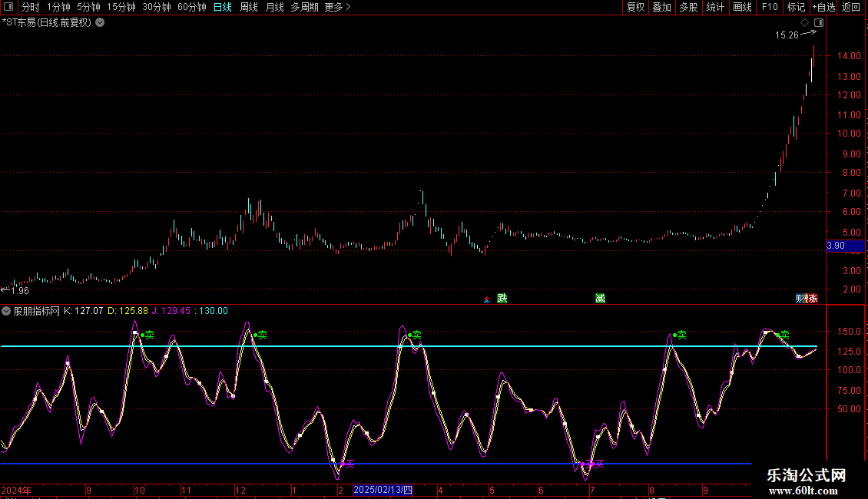Select the 60分钟 timeframe tab
The width and height of the screenshot is (868, 499).
coord(191,7)
